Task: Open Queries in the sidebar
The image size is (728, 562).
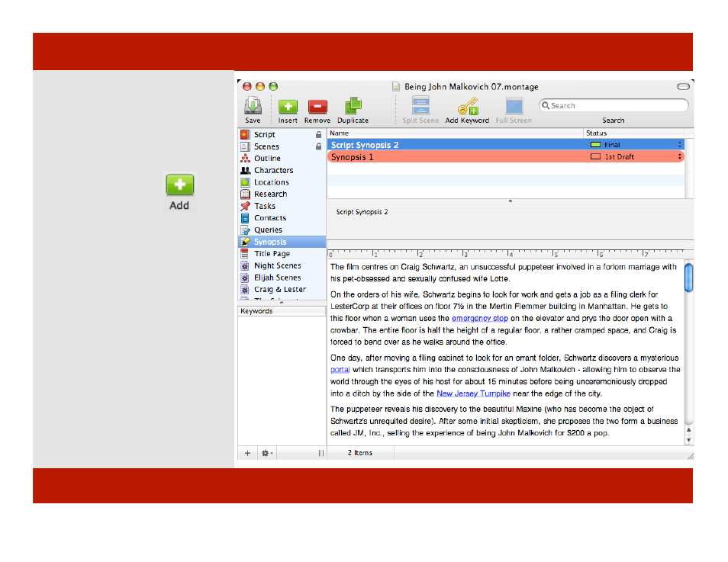Action: (x=281, y=230)
